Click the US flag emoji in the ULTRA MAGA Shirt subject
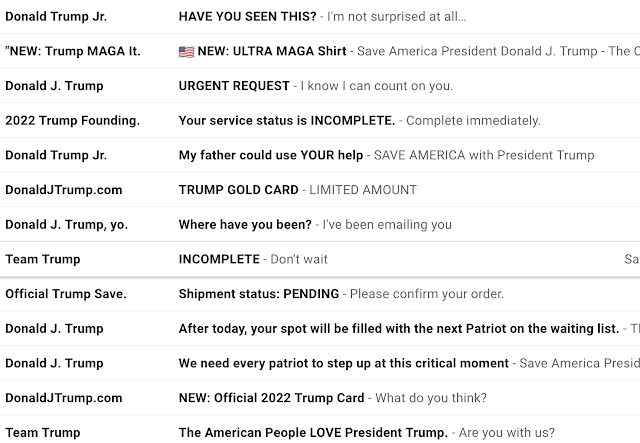640x443 pixels. [x=187, y=51]
